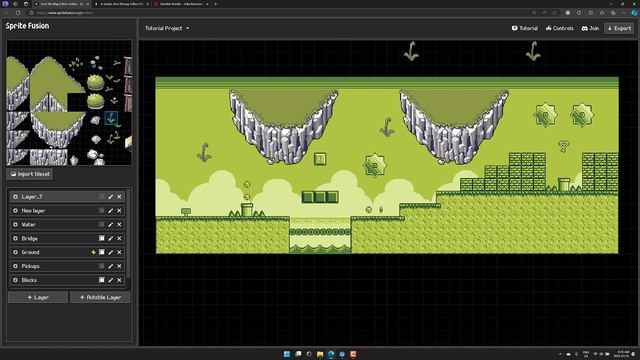Toggle the collider checkbox on Ground layer

102,252
